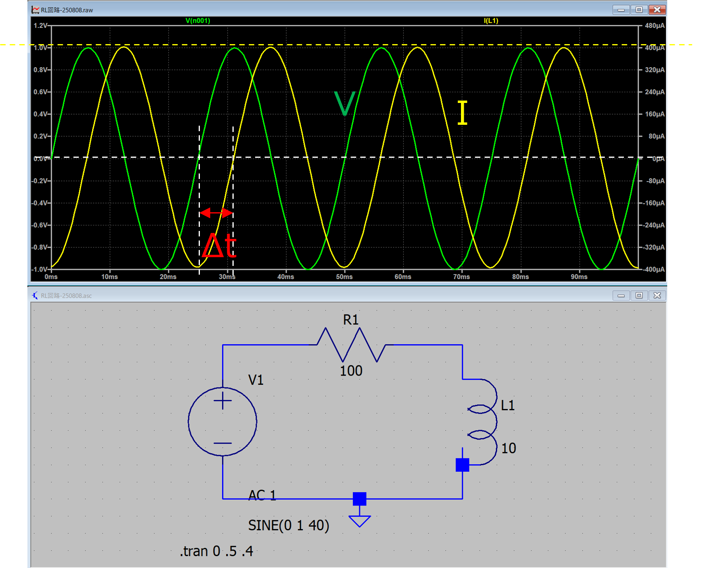Click the resistor R1 zigzag symbol
Image resolution: width=728 pixels, height=568 pixels.
pos(351,345)
